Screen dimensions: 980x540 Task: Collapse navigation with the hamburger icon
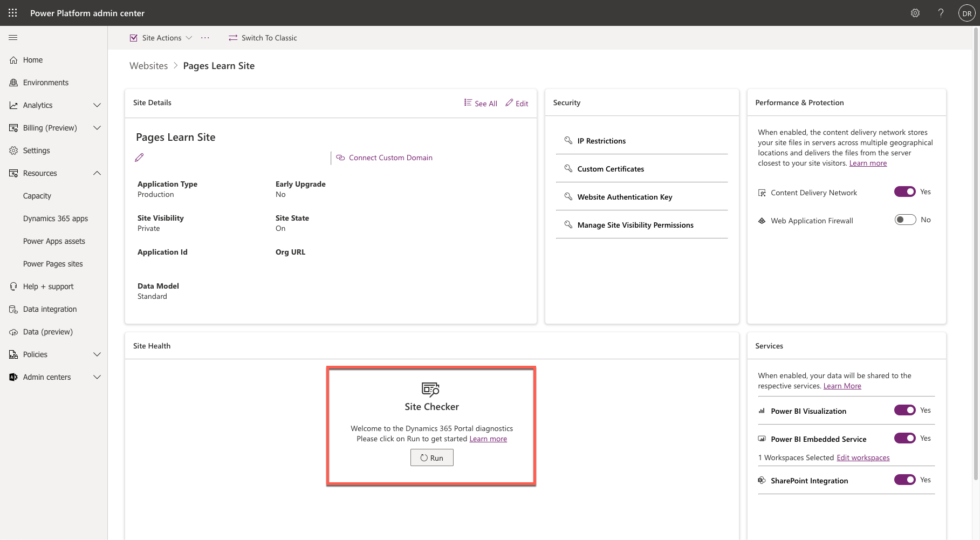pos(13,38)
